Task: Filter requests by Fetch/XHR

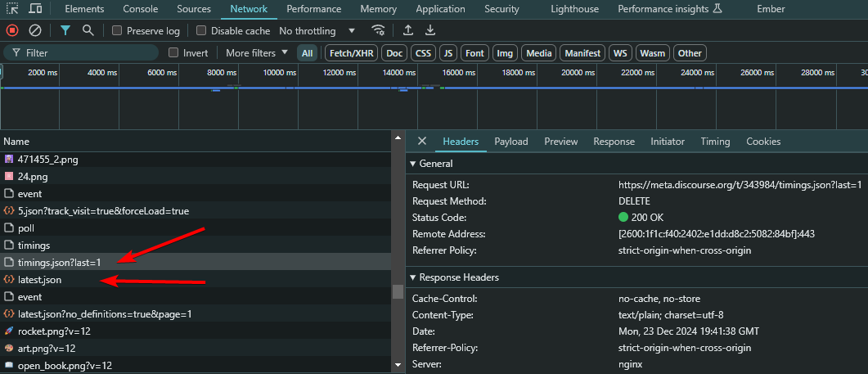Action: point(352,53)
